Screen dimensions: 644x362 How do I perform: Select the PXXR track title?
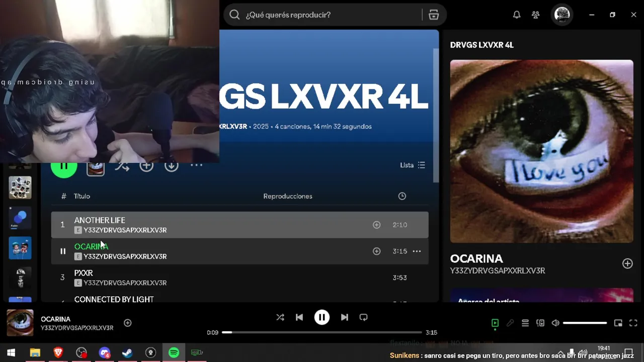(x=84, y=273)
